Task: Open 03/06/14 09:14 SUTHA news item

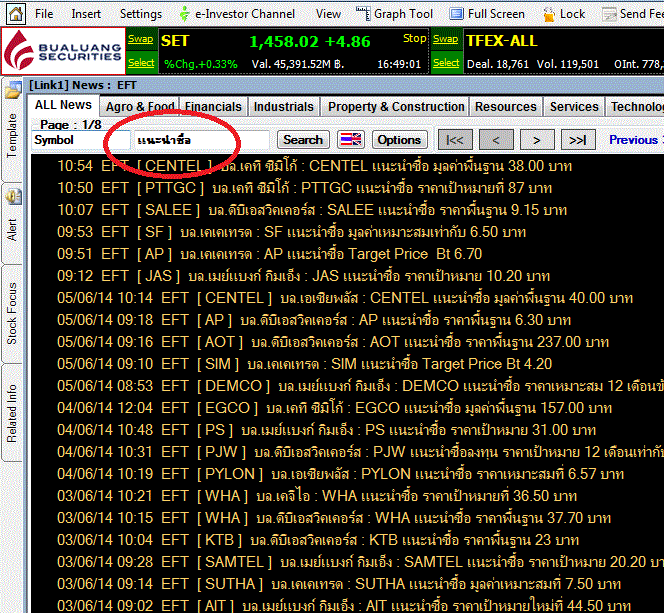Action: point(339,584)
